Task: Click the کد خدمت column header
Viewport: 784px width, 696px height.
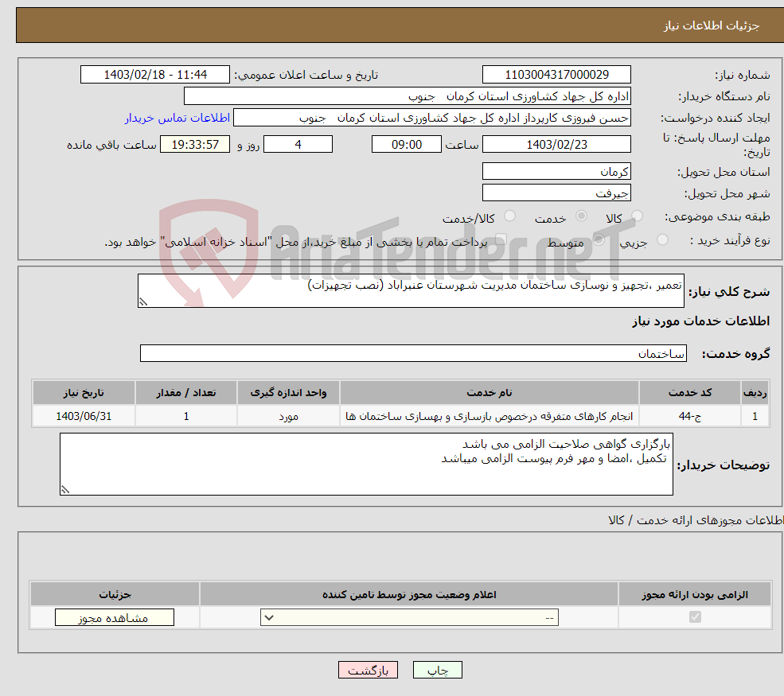Action: (x=689, y=393)
